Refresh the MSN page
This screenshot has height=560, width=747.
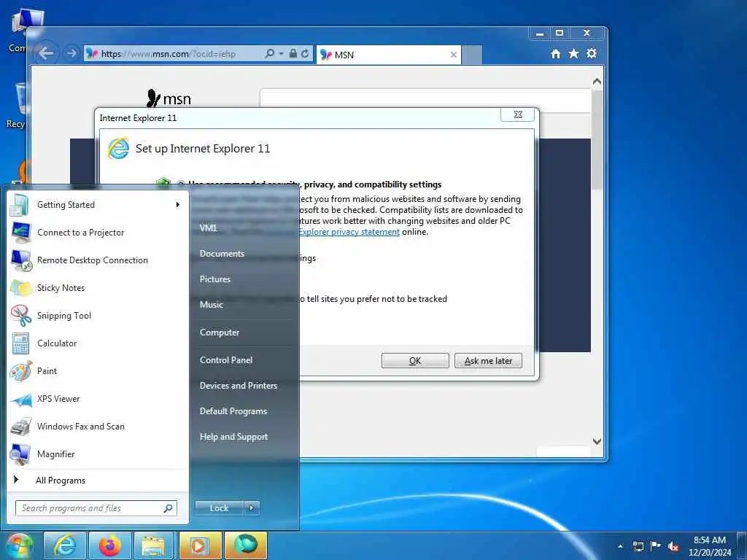coord(305,53)
